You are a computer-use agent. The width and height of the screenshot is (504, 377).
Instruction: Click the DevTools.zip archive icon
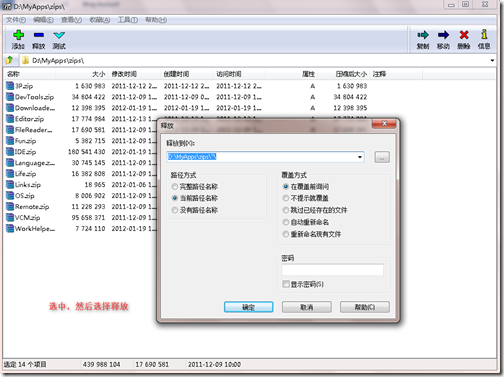10,97
